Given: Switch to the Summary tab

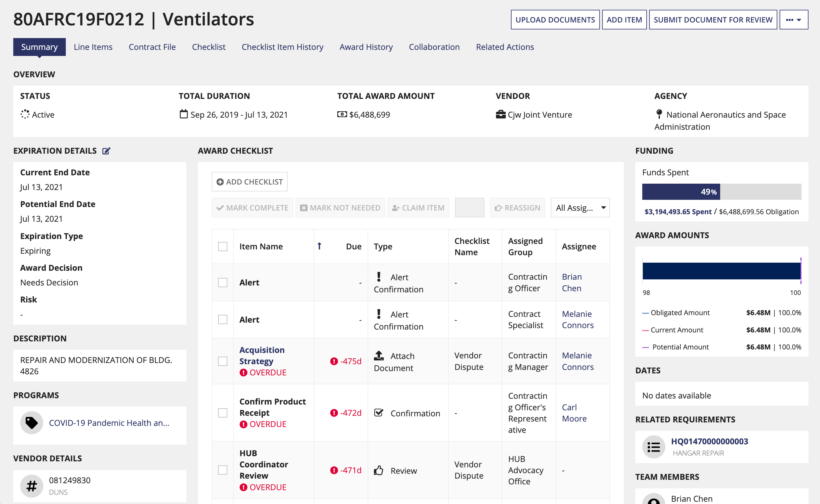Looking at the screenshot, I should coord(39,47).
